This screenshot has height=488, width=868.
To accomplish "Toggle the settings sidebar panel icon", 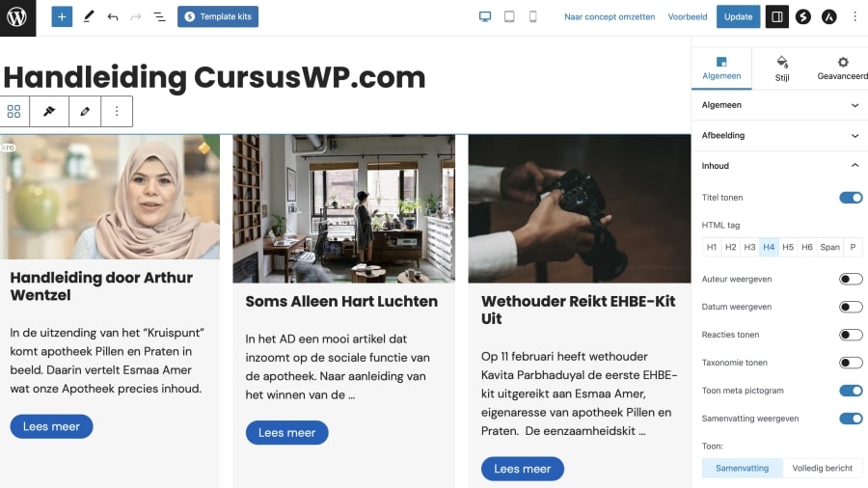I will tap(777, 16).
